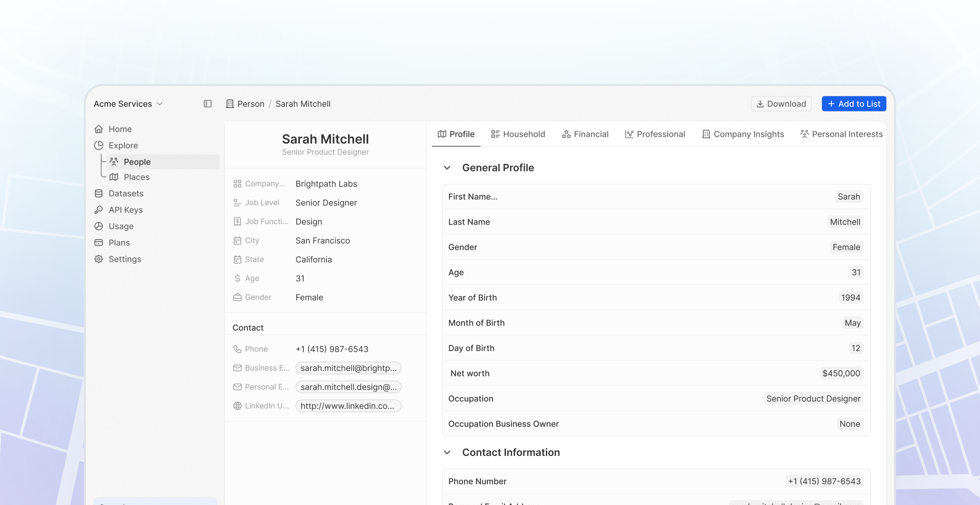Click the Plans card icon
980x505 pixels.
tap(99, 243)
